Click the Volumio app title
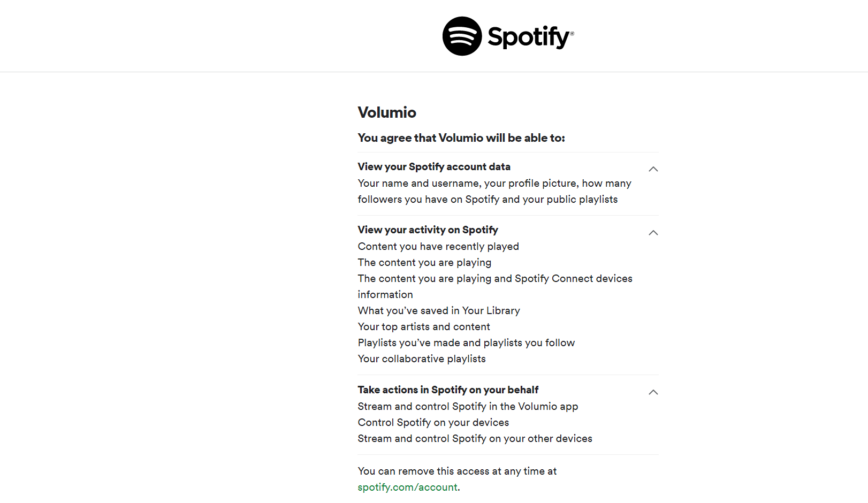868x503 pixels. 387,112
